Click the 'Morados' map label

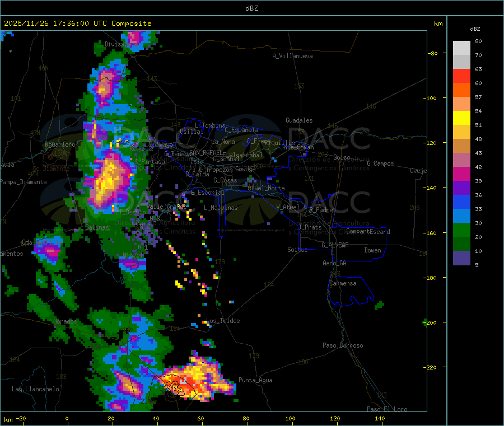coord(66,321)
